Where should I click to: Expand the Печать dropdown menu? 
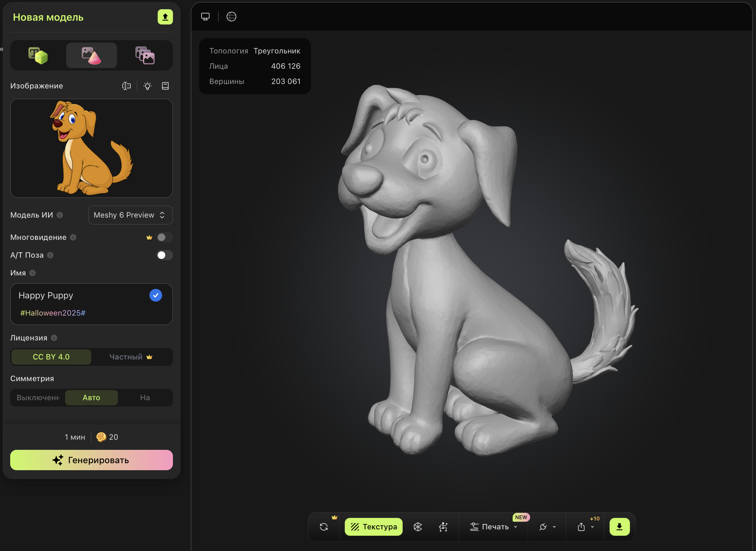[515, 527]
